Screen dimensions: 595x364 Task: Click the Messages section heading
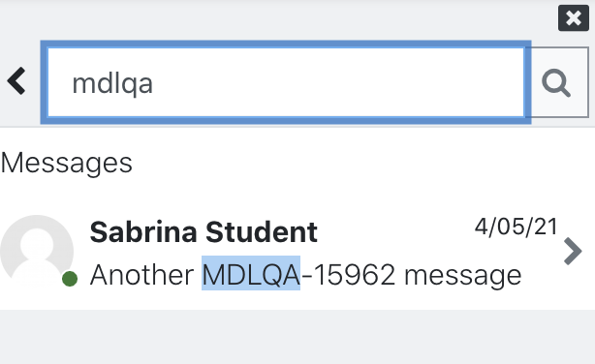[x=67, y=163]
